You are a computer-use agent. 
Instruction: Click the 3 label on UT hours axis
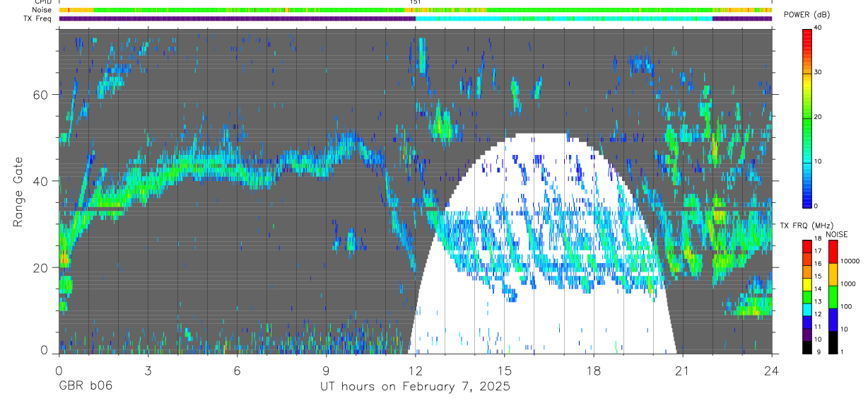coord(148,370)
